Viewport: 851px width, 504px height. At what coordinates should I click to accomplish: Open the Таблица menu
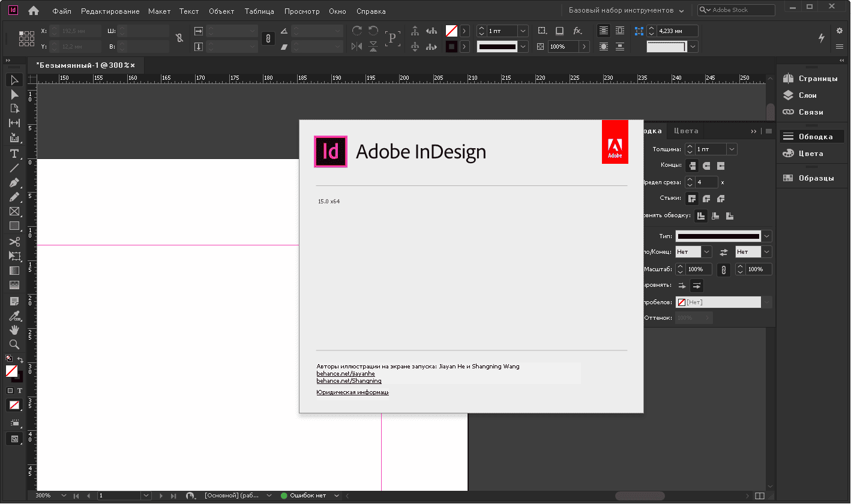[x=259, y=11]
